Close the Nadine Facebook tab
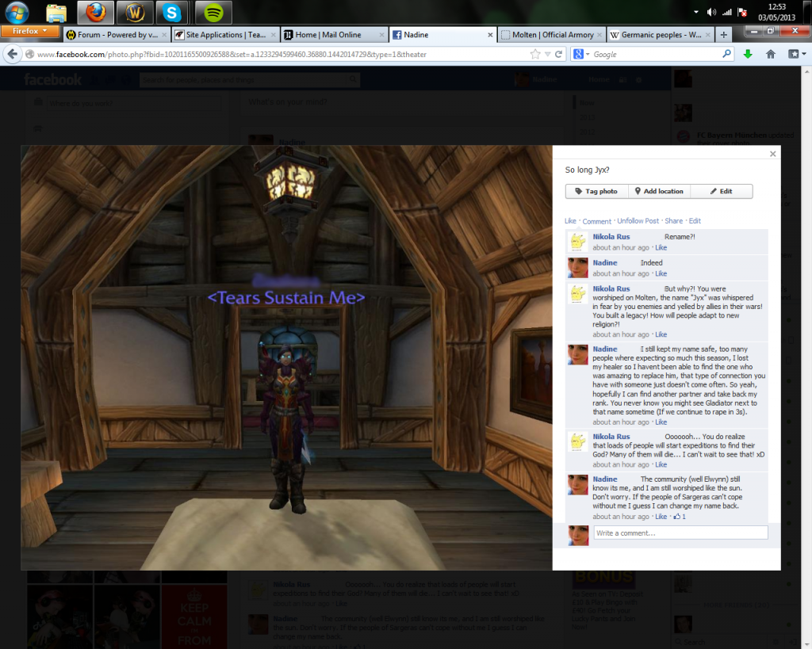Viewport: 812px width, 649px height. [x=490, y=35]
